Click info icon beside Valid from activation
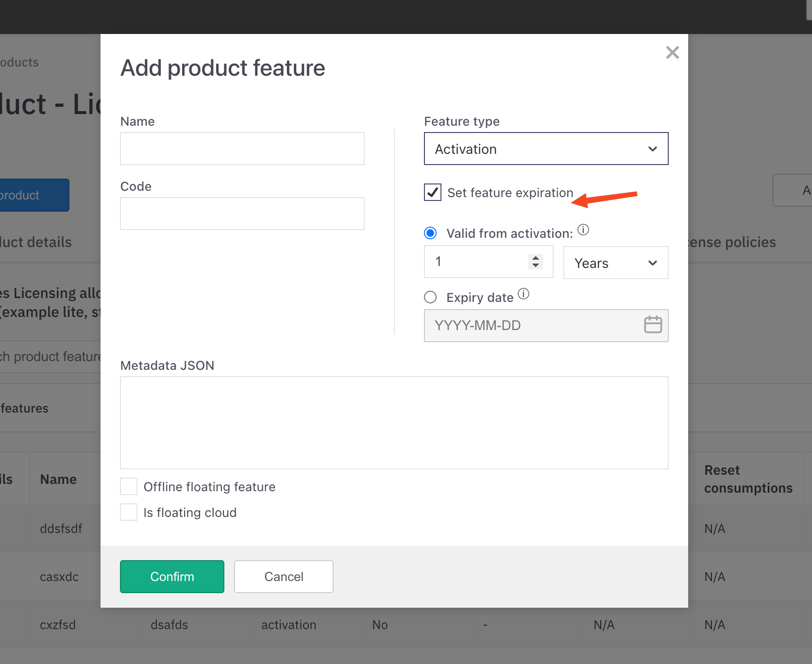812x664 pixels. 583,230
